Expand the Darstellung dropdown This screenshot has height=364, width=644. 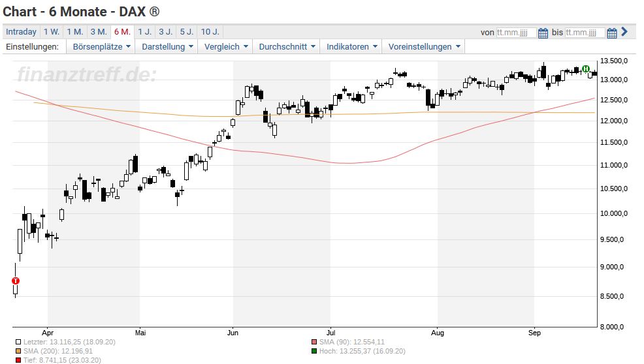(167, 47)
